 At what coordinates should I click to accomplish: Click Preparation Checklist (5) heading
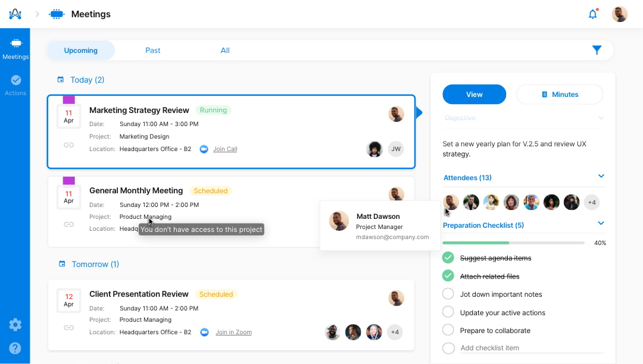[483, 225]
